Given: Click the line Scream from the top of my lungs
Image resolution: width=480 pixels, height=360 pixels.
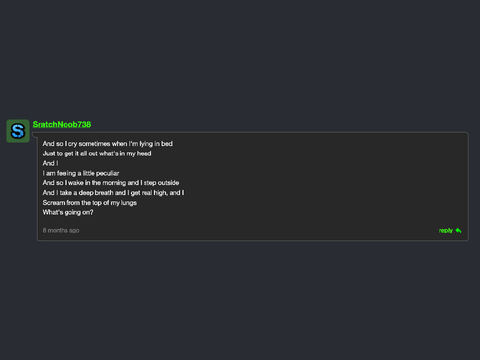Looking at the screenshot, I should click(x=90, y=203).
